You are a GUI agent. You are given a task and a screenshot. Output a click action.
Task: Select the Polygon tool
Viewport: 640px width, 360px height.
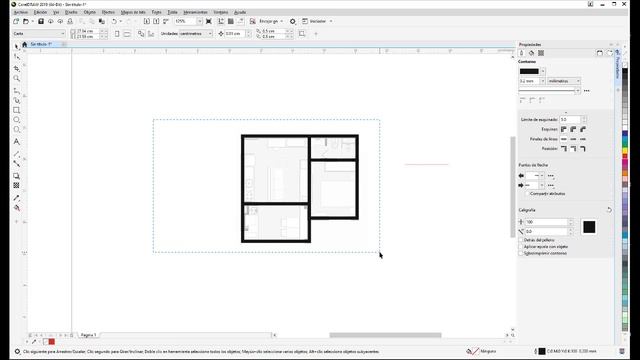coord(16,130)
